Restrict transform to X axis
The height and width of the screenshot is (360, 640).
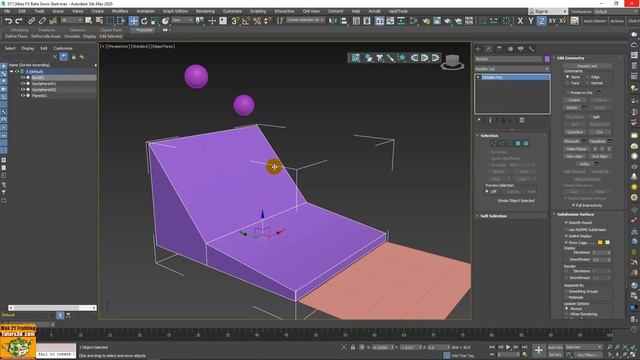[520, 21]
